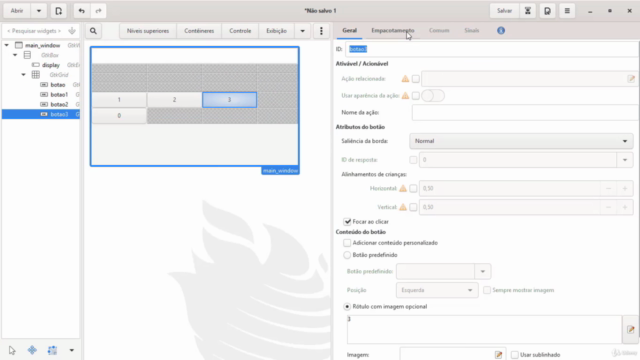Uncheck Focar ao clicar
The width and height of the screenshot is (640, 360).
(x=347, y=222)
